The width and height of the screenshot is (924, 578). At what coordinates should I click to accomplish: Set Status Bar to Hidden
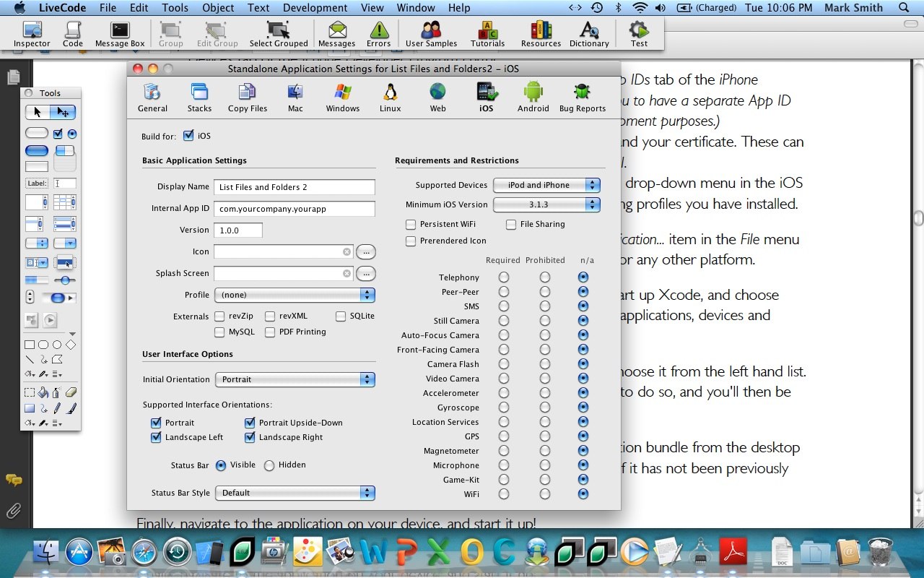tap(269, 465)
